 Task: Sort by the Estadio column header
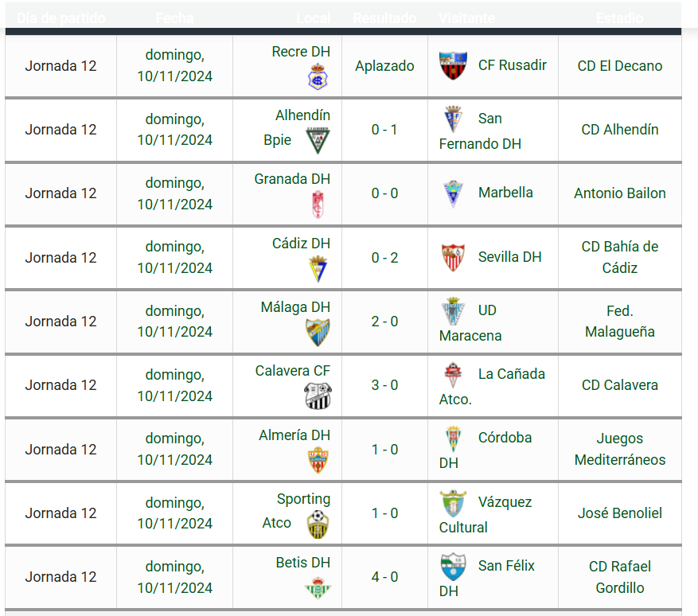[619, 18]
